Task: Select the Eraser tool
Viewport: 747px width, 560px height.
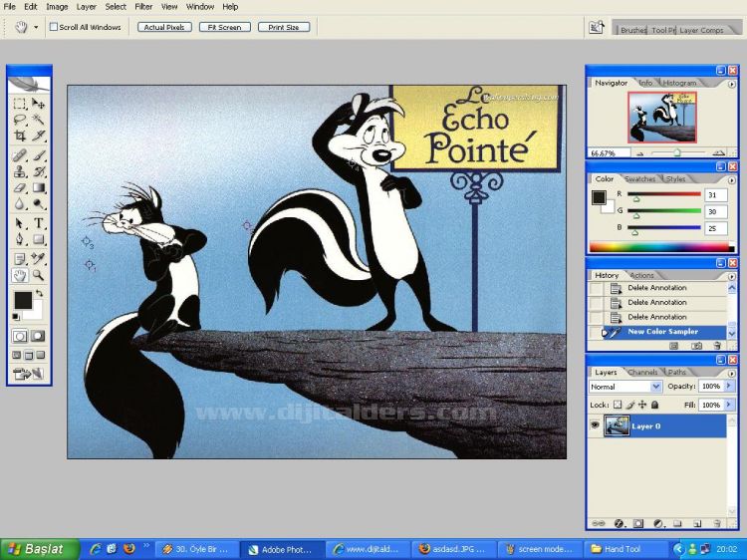Action: pos(20,187)
